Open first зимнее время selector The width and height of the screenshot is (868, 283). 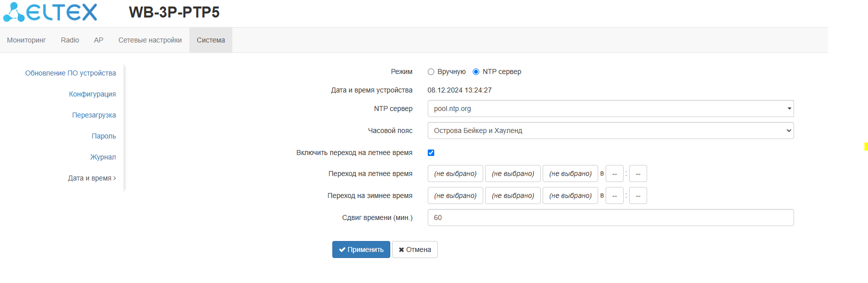tap(455, 195)
